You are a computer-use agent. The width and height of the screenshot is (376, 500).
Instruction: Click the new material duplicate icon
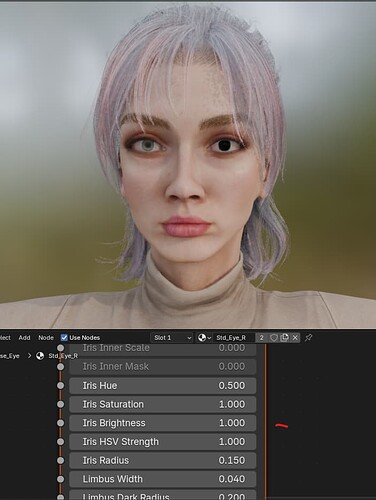(x=284, y=338)
